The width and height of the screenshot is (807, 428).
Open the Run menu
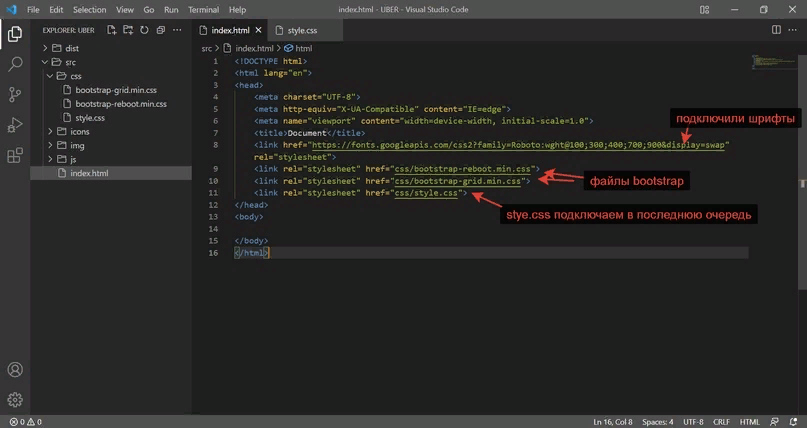pos(171,9)
